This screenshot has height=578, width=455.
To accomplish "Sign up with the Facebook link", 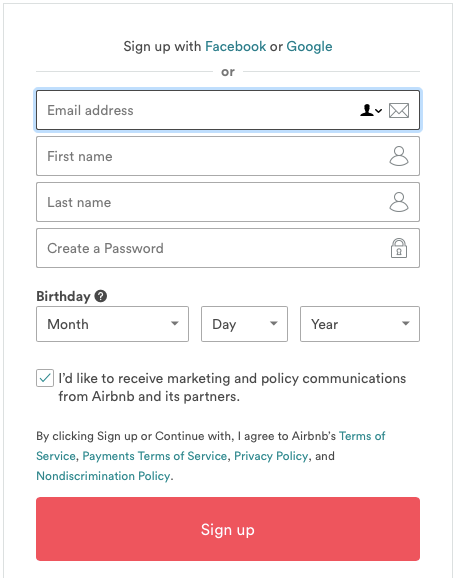I will pyautogui.click(x=235, y=46).
